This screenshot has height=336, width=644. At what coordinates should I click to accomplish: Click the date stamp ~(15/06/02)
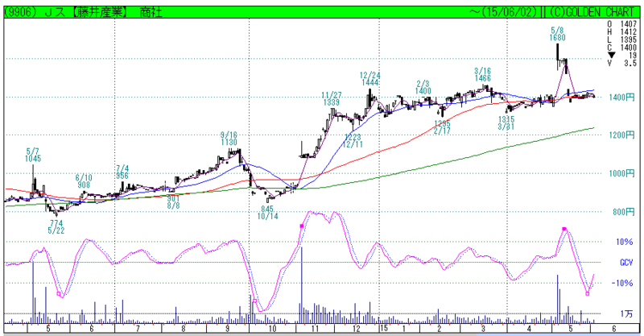point(504,12)
